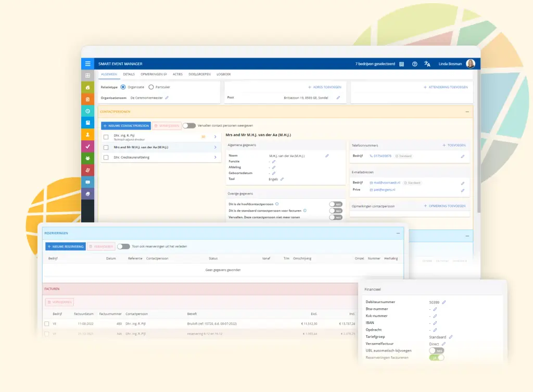This screenshot has height=392, width=533.
Task: Toggle Vervallen contact personen weergeven switch
Action: (189, 126)
